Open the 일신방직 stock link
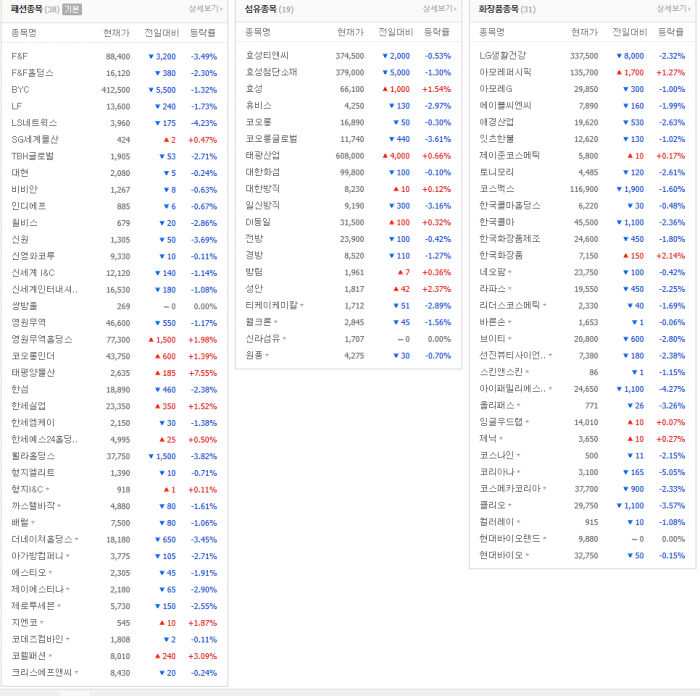 pyautogui.click(x=263, y=205)
